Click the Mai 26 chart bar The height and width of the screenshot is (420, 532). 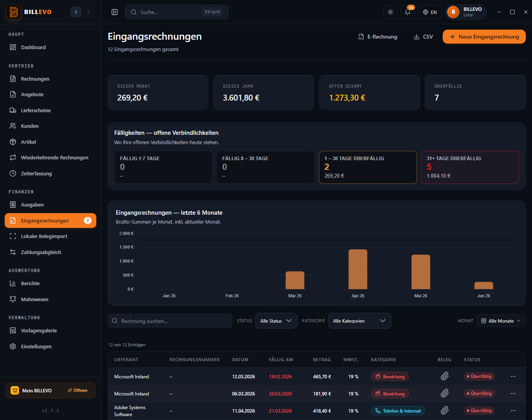(421, 272)
